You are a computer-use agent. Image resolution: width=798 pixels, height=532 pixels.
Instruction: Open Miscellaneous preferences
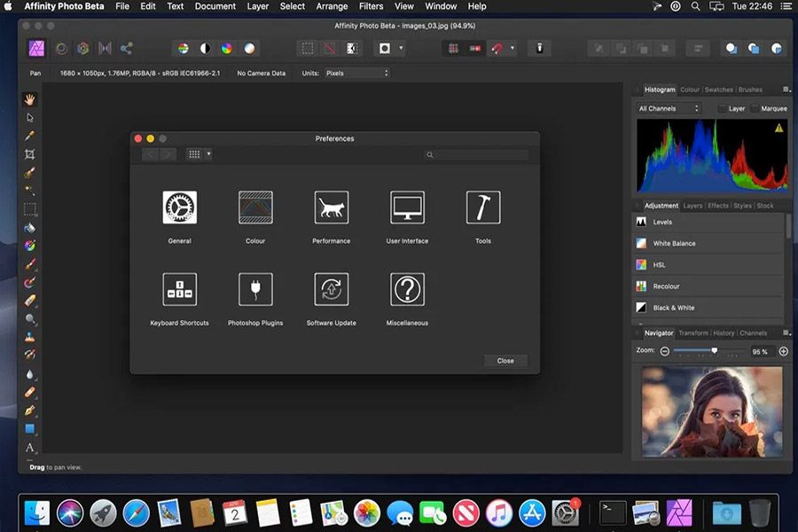407,290
